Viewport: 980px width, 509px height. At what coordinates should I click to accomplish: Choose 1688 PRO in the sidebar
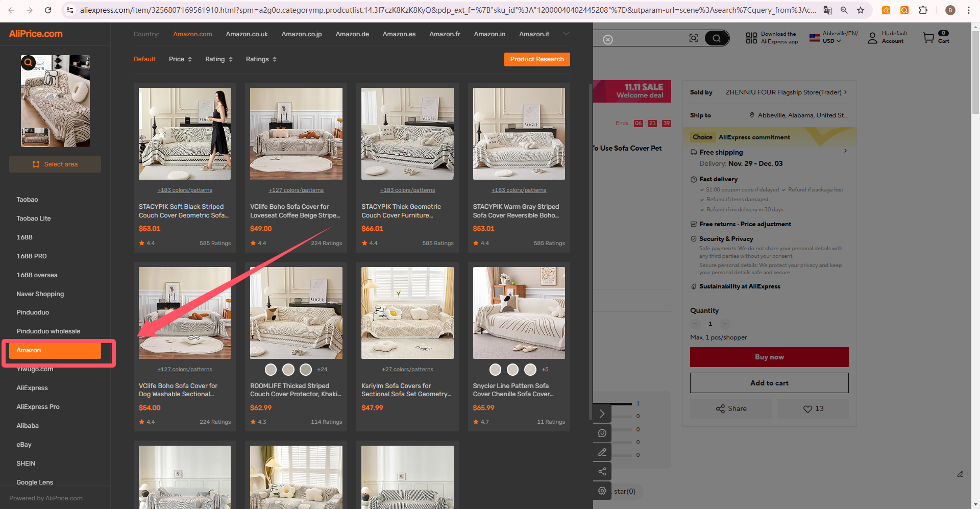(31, 256)
